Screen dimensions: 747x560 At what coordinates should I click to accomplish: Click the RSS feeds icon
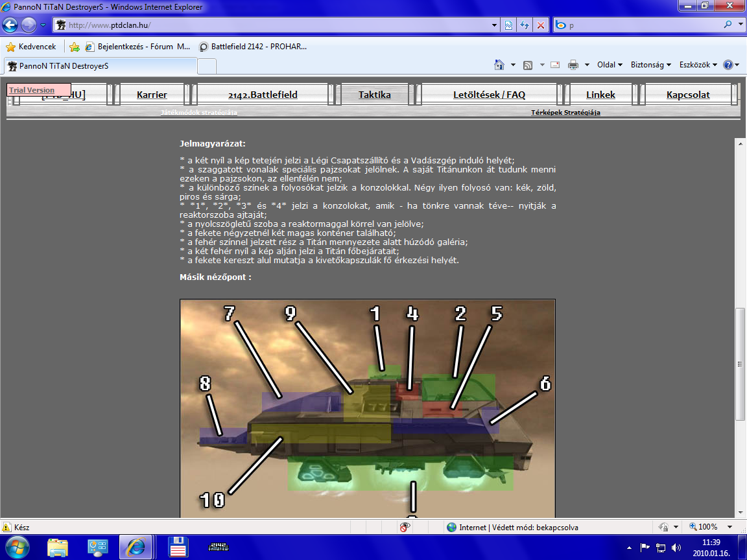coord(528,65)
